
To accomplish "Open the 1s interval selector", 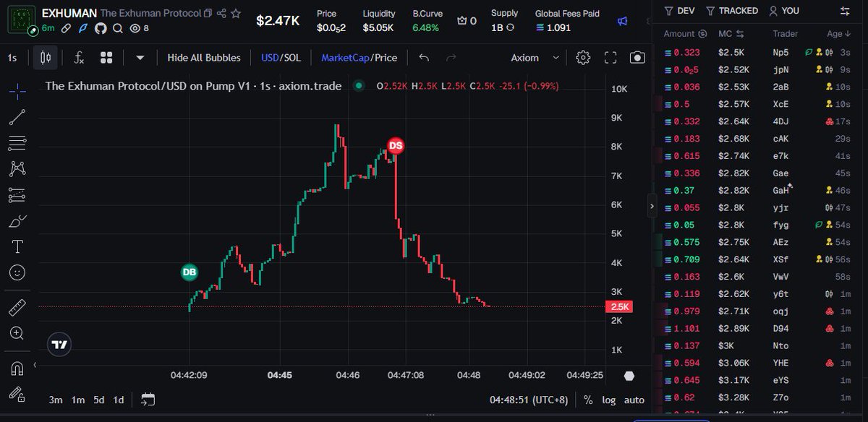I will (x=12, y=58).
